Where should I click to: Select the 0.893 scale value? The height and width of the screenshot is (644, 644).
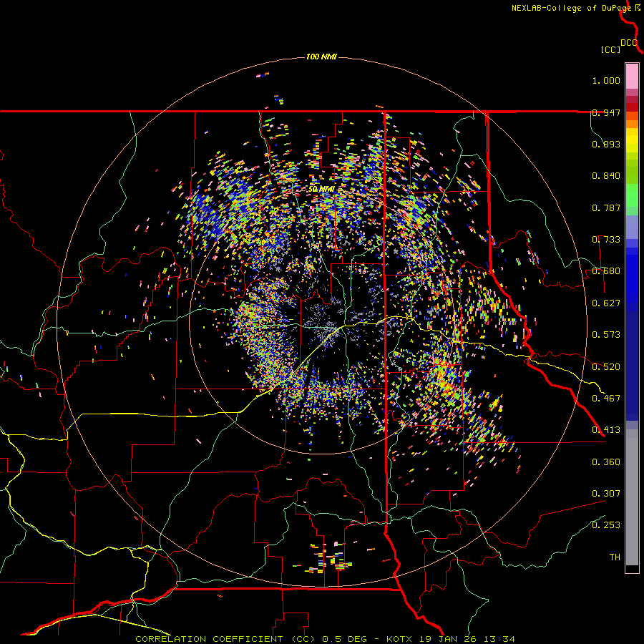pyautogui.click(x=606, y=144)
